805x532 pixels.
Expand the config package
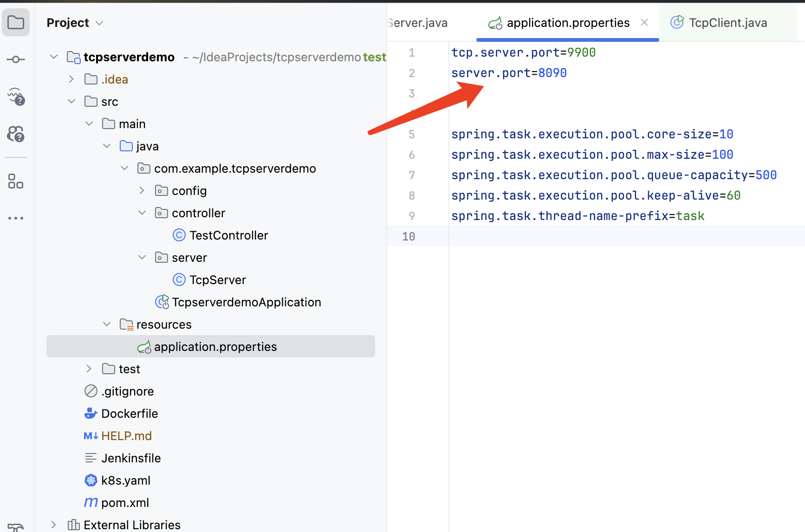[142, 191]
